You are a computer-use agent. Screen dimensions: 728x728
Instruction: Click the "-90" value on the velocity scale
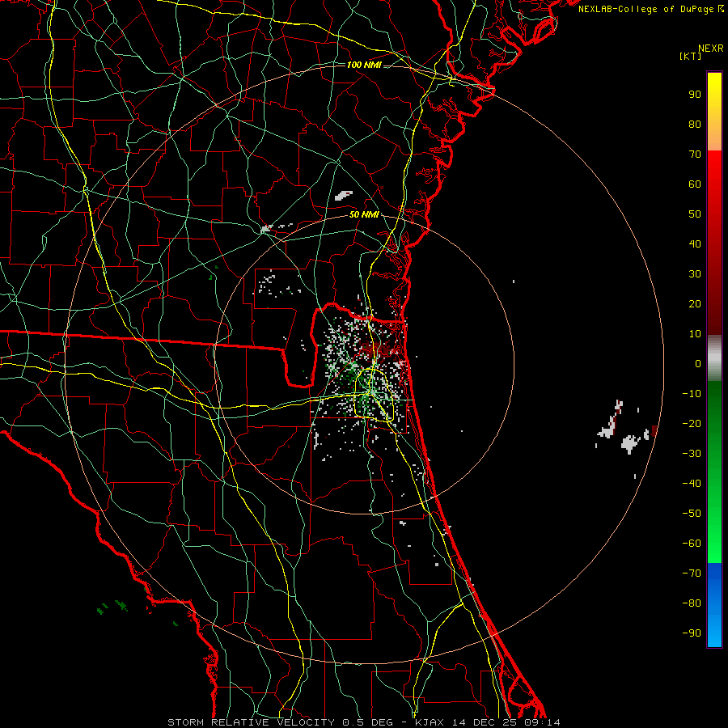click(692, 633)
